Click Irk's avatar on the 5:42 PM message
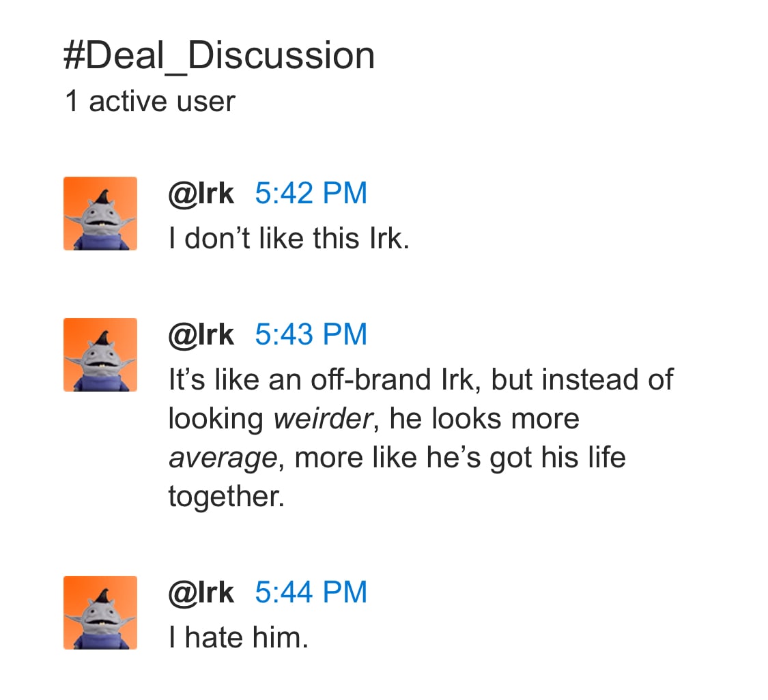Image resolution: width=768 pixels, height=700 pixels. (x=100, y=214)
